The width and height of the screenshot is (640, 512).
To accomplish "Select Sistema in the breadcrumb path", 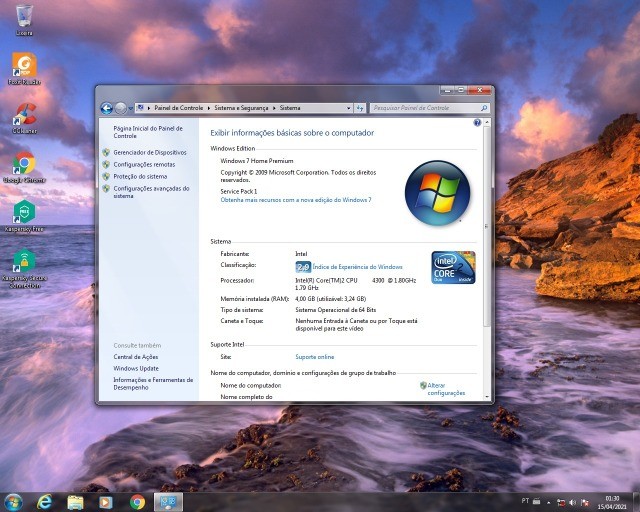I will [x=290, y=108].
